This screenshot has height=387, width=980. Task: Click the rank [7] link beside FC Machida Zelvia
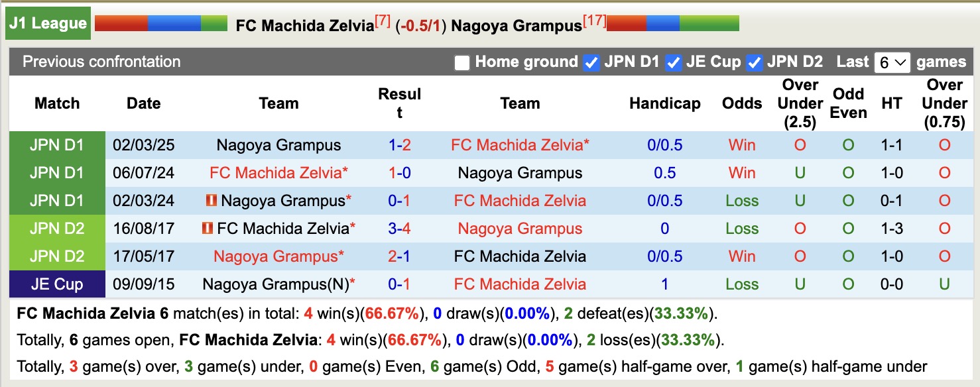pos(381,20)
